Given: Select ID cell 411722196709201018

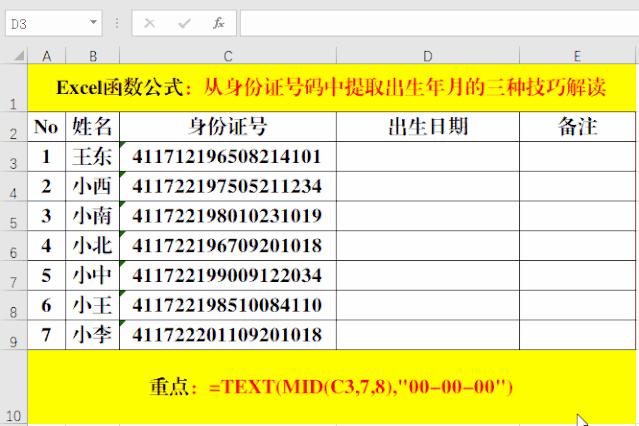Looking at the screenshot, I should (228, 246).
